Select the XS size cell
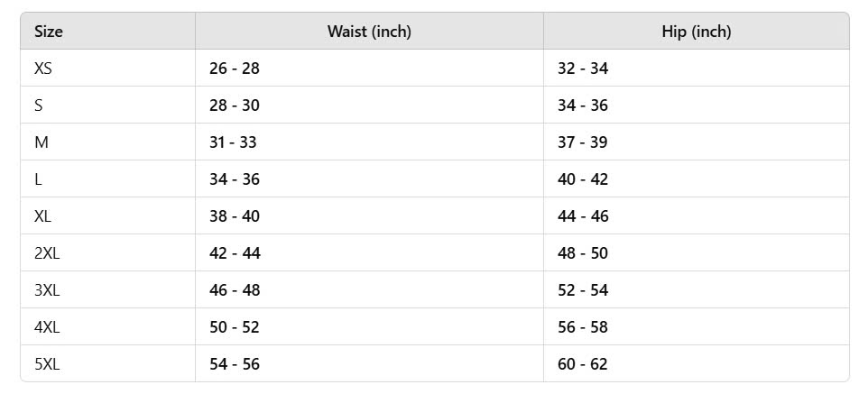868x394 pixels. [43, 69]
